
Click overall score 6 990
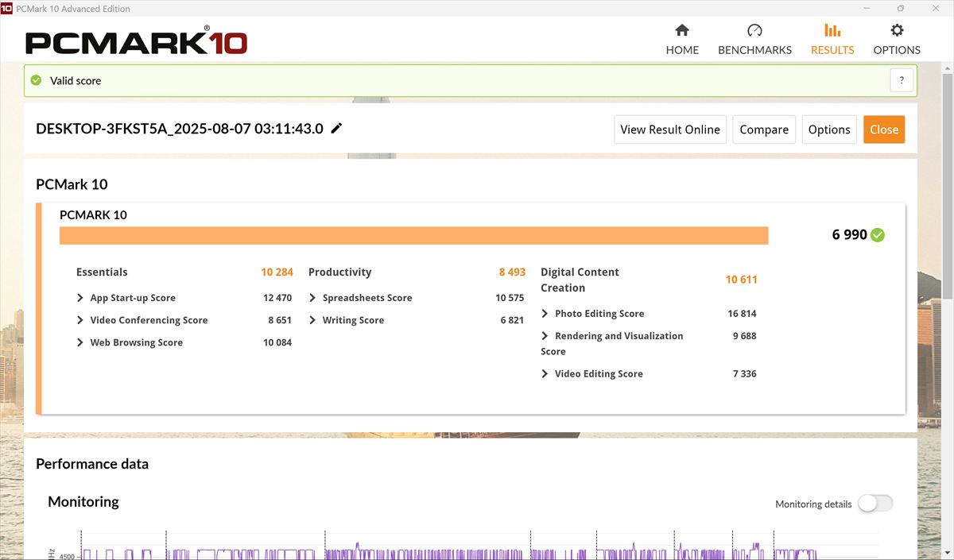(x=849, y=234)
